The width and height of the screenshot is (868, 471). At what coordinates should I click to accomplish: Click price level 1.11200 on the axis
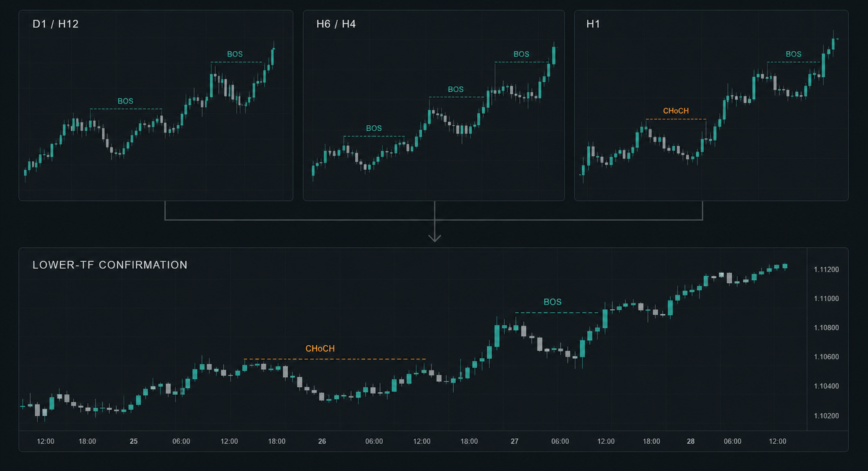coord(826,270)
